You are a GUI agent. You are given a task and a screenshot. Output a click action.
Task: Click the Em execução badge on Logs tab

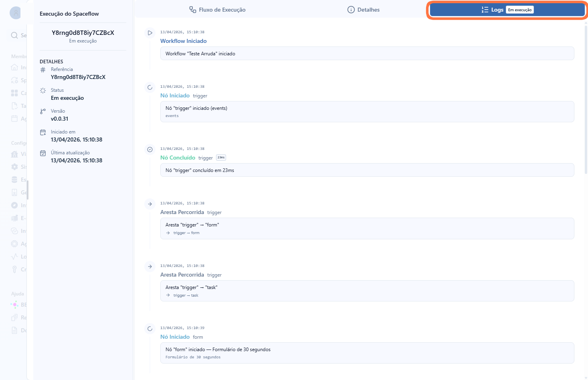click(x=520, y=10)
